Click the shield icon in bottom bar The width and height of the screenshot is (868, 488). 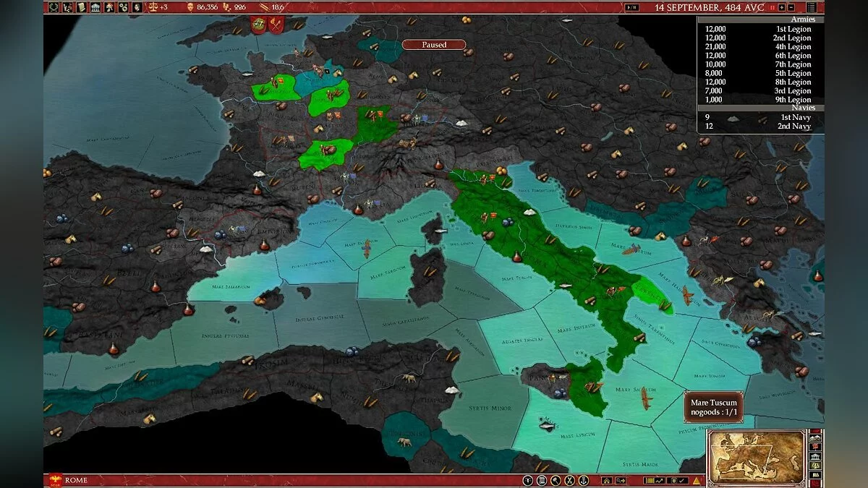[674, 481]
